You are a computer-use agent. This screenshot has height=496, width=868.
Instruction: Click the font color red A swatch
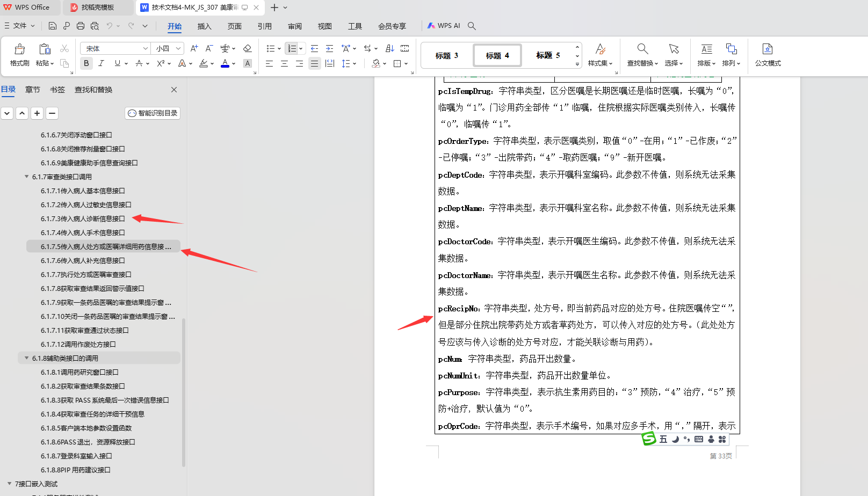click(225, 63)
